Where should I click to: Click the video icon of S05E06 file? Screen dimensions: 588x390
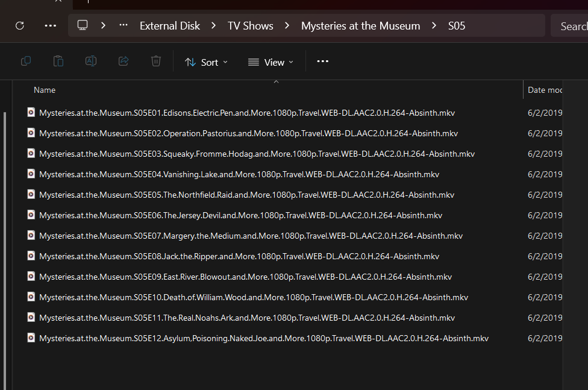[x=31, y=215]
